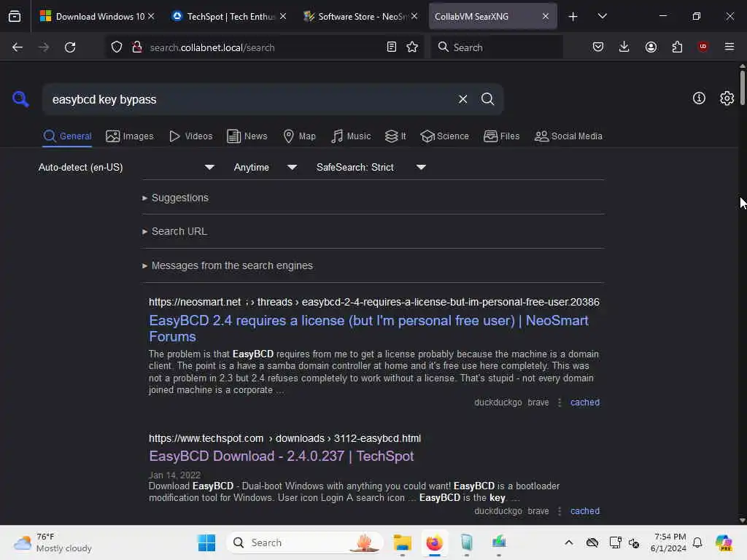Image resolution: width=747 pixels, height=560 pixels.
Task: Open the SafeSearch: Strict dropdown
Action: coord(371,167)
